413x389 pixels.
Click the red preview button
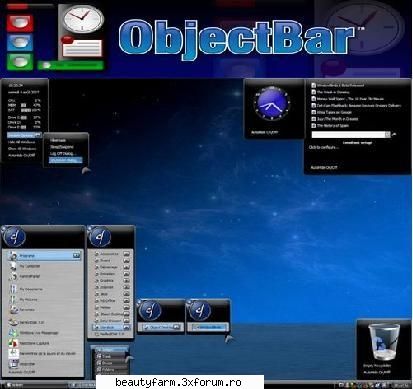click(x=20, y=23)
